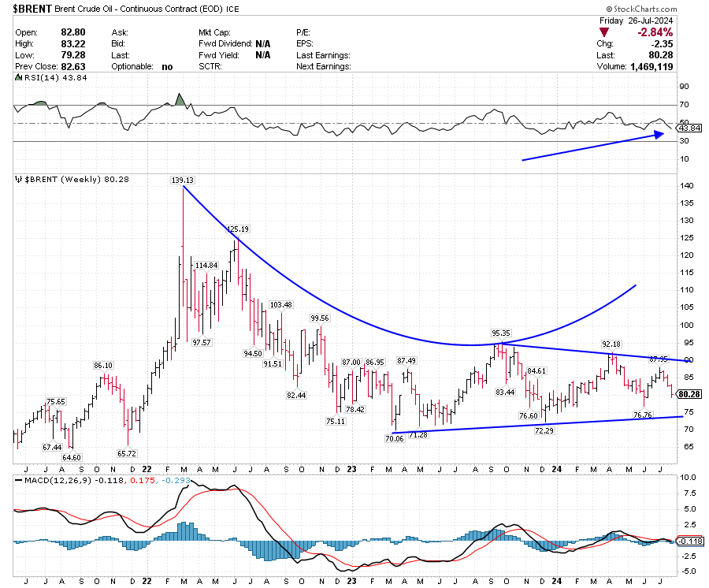Click the Open value 82.80
709x588 pixels.
73,32
